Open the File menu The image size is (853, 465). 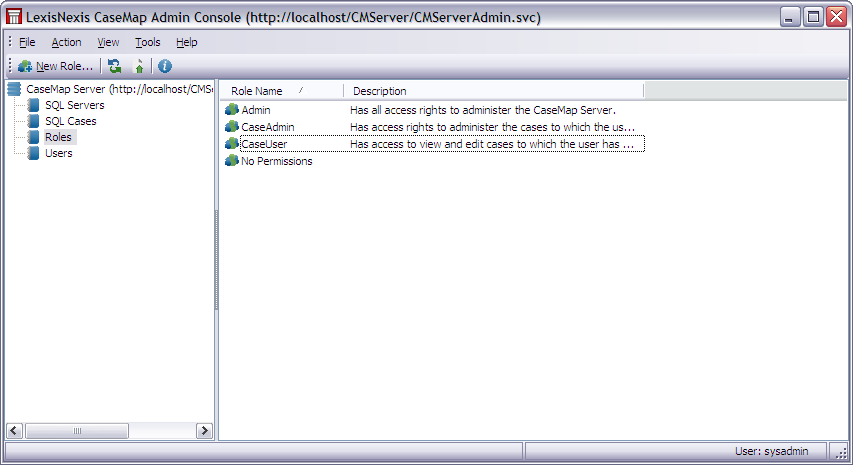click(x=27, y=42)
